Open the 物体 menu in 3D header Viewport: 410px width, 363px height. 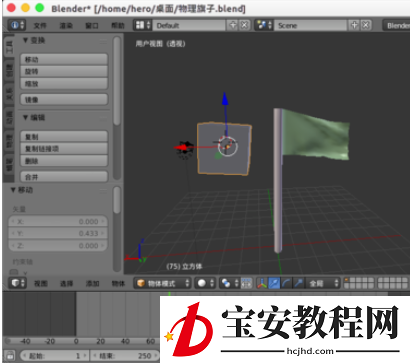pos(118,284)
